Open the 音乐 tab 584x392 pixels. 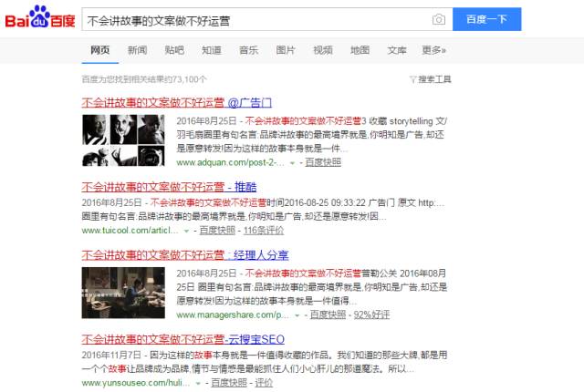248,50
